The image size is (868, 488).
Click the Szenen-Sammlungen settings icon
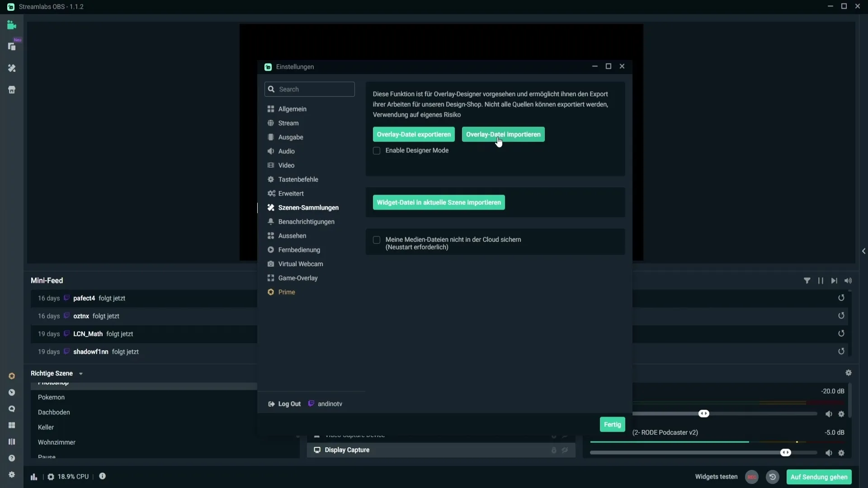271,207
